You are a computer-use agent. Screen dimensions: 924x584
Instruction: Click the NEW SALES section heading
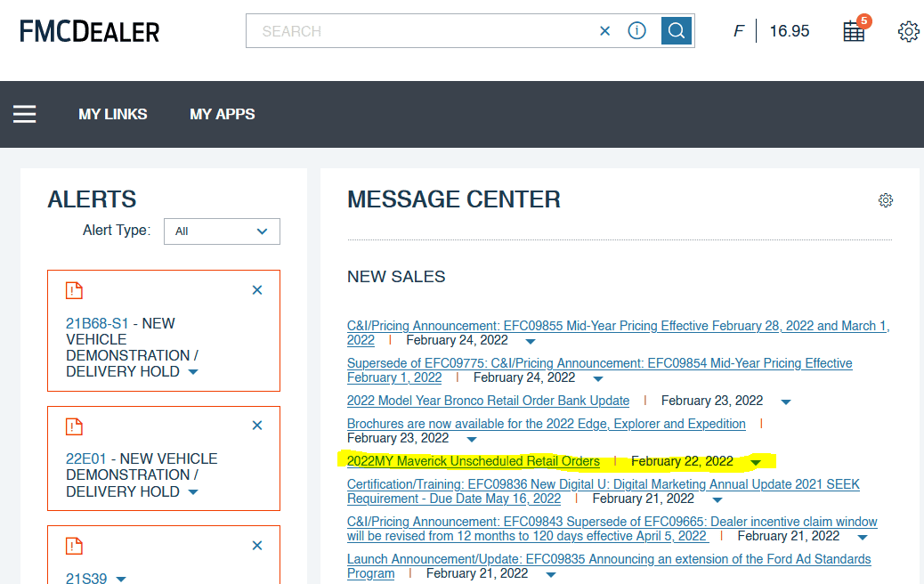[396, 276]
